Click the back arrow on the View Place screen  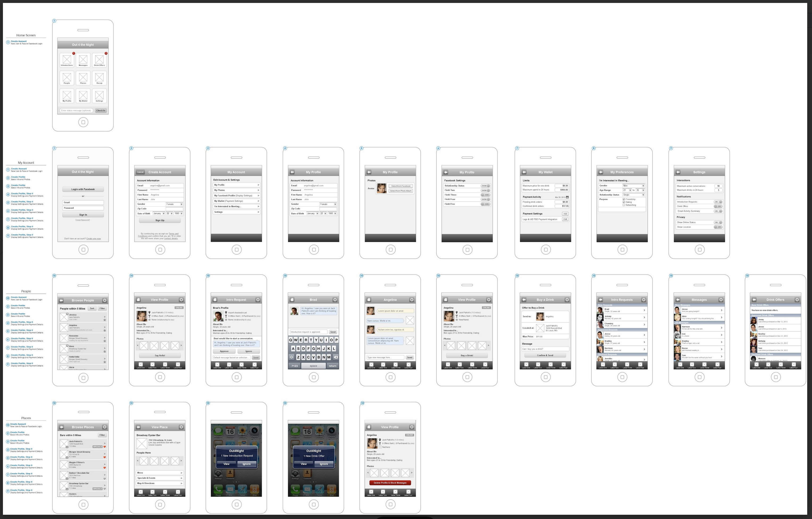point(138,427)
